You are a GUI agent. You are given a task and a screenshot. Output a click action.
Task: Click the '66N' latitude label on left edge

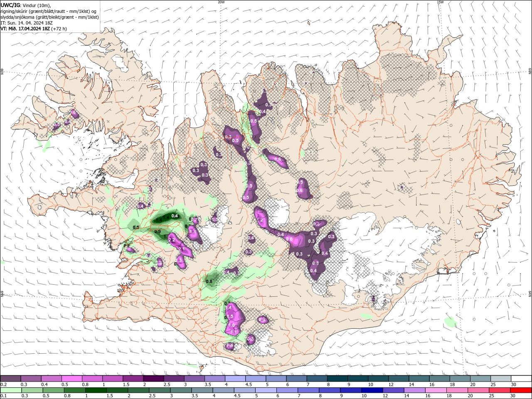pos(2,72)
